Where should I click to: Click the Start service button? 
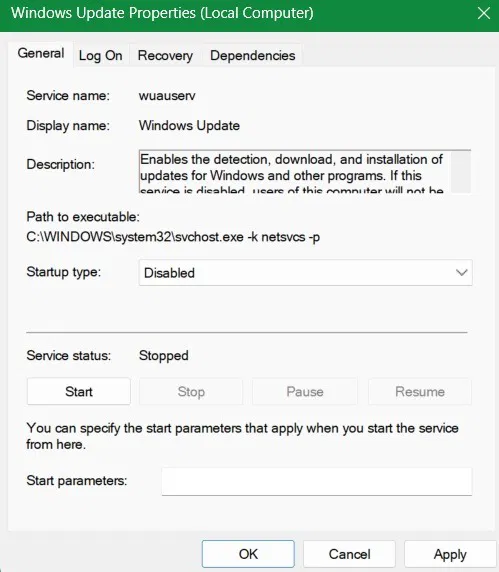pos(79,391)
